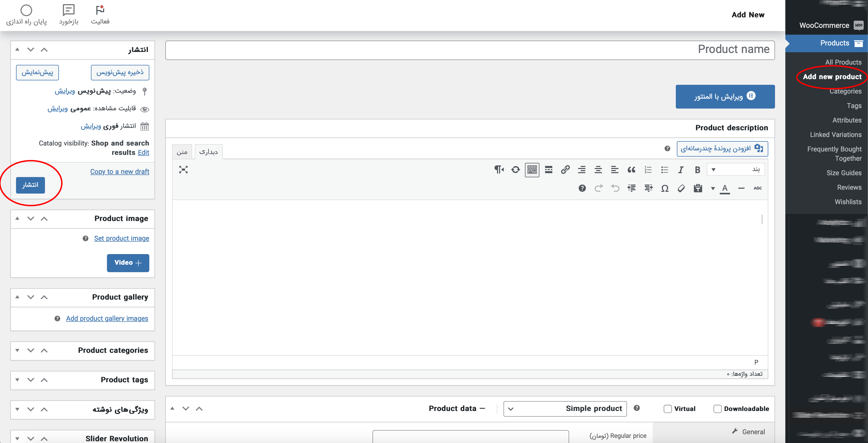Enable the Virtual product checkbox
The image size is (868, 443).
[x=668, y=409]
